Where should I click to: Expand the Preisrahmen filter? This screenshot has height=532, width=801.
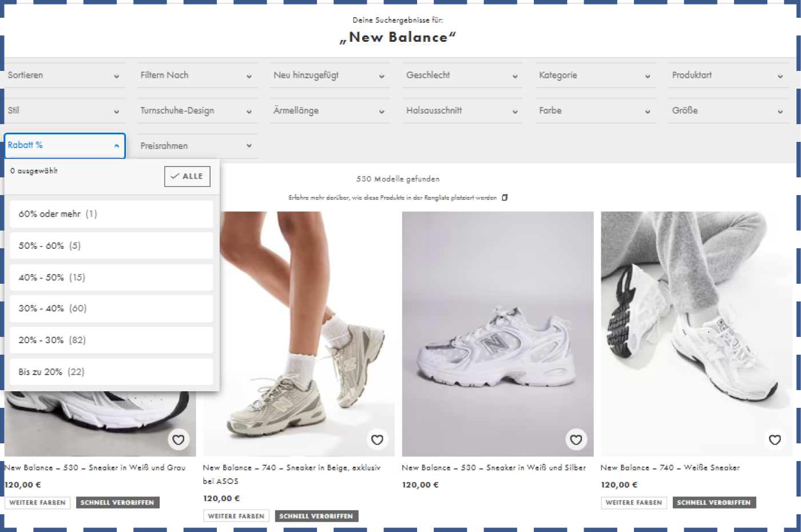[197, 146]
